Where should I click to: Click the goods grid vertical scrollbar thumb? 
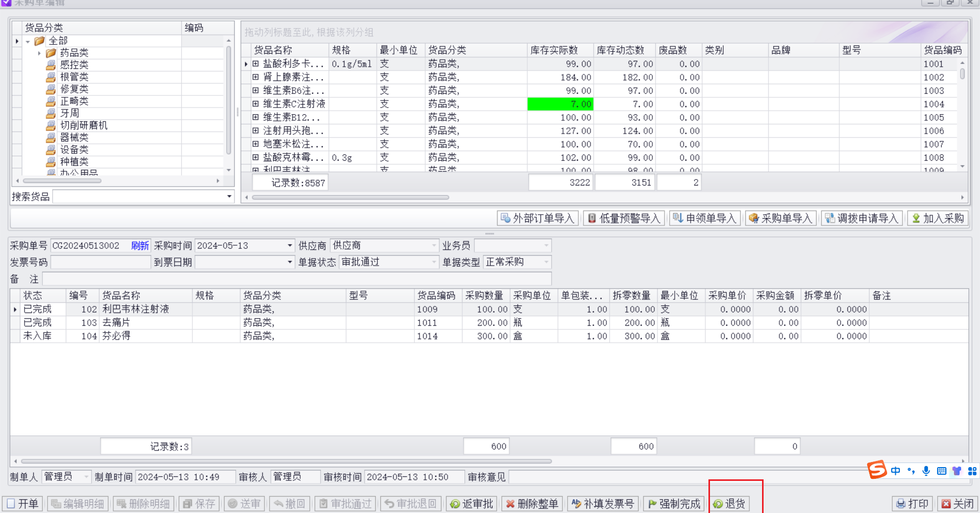coord(962,74)
